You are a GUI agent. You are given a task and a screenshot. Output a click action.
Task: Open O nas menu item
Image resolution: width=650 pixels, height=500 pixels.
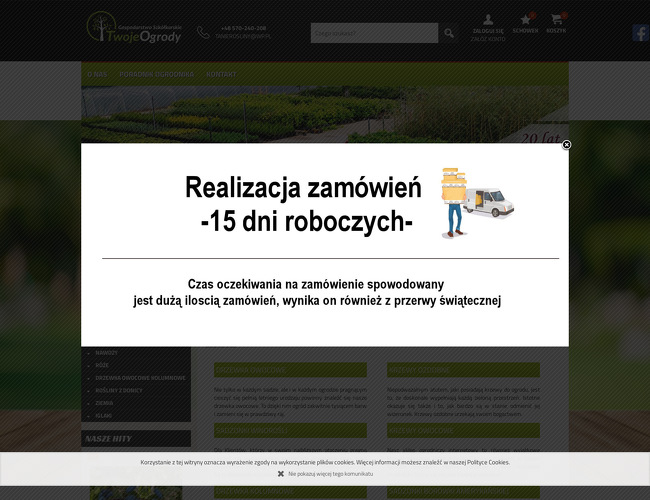click(97, 74)
